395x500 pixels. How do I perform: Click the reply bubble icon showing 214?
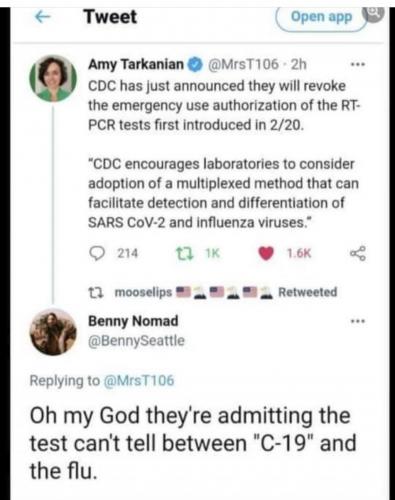[x=97, y=254]
